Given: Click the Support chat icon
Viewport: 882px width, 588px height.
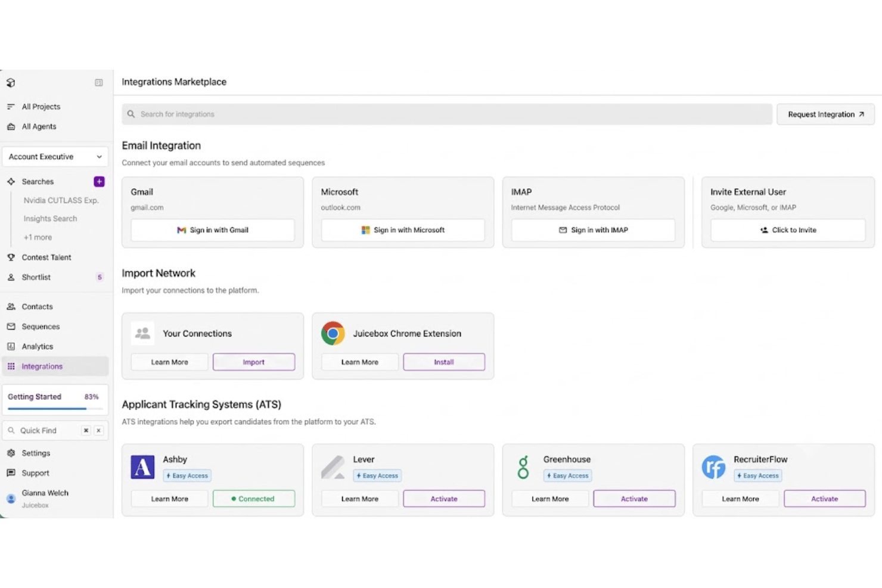Looking at the screenshot, I should coord(11,472).
